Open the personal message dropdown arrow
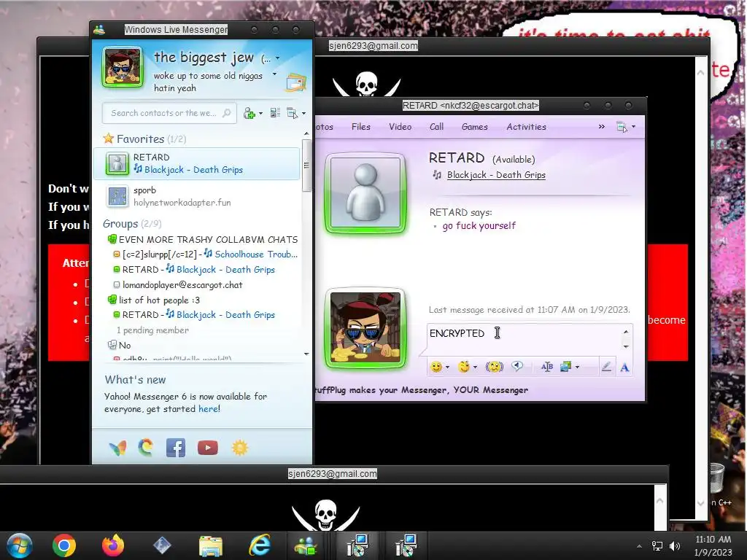747x560 pixels. coord(274,74)
